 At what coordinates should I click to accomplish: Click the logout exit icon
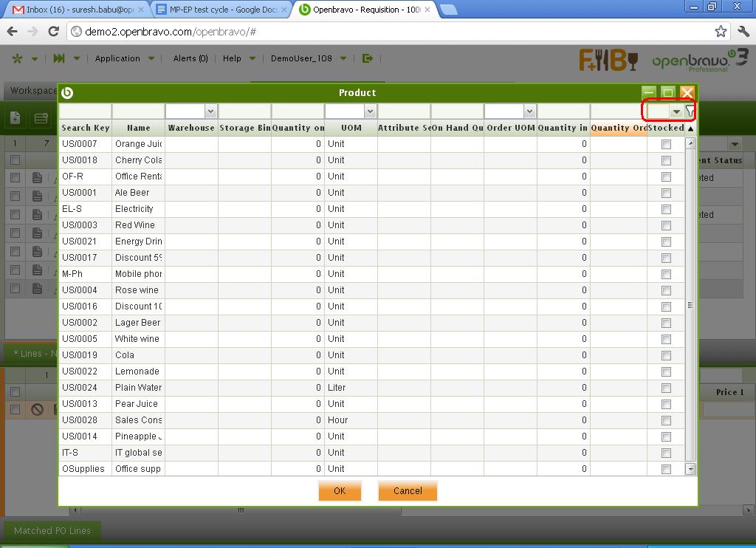point(368,58)
